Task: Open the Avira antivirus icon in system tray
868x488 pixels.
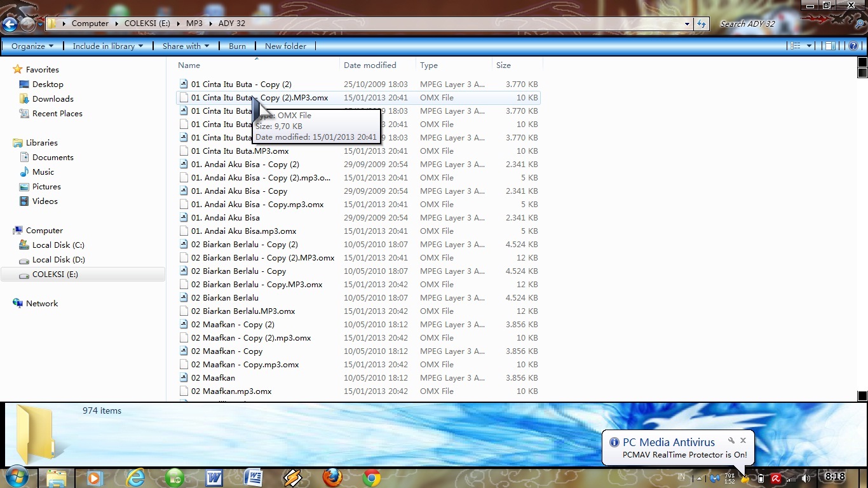Action: 775,478
